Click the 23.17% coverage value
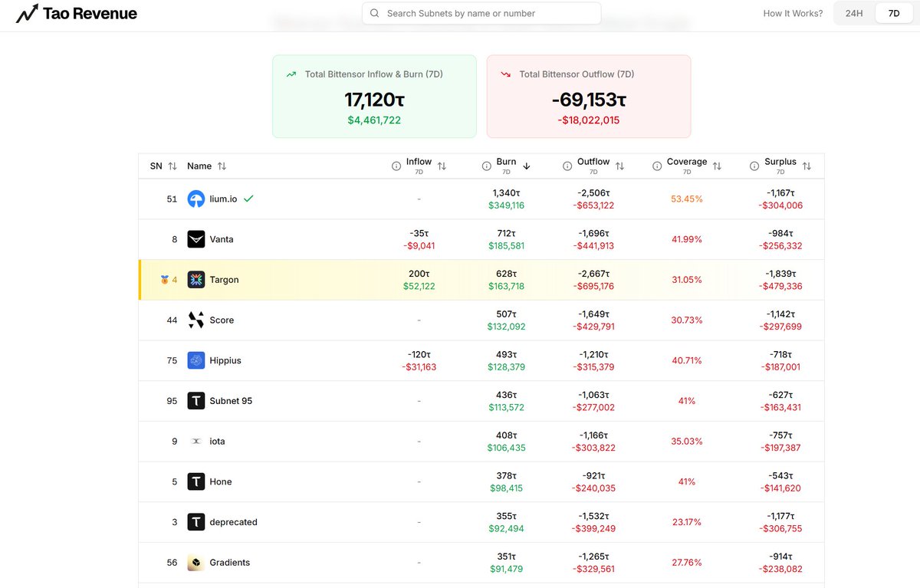Screen dimensions: 920x588 point(687,522)
